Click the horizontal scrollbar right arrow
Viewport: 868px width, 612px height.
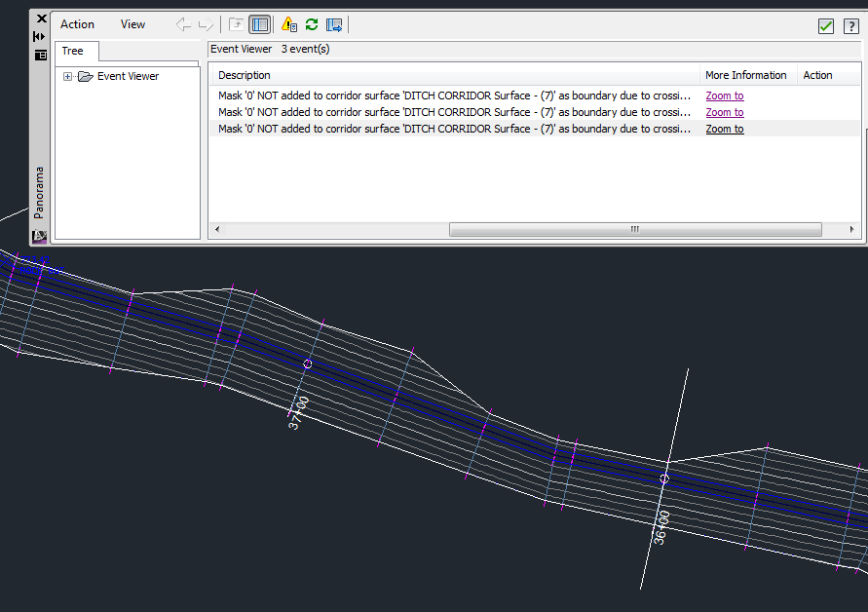(x=854, y=230)
